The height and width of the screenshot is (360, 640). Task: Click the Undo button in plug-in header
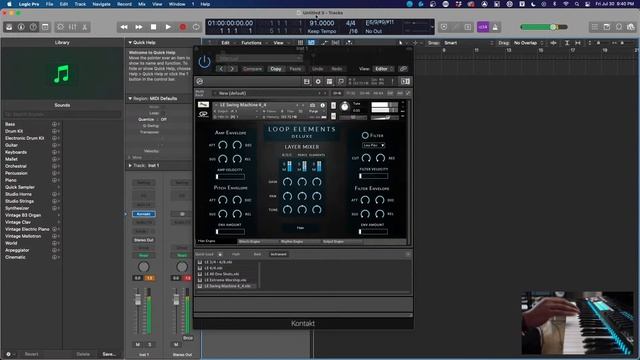pyautogui.click(x=317, y=69)
